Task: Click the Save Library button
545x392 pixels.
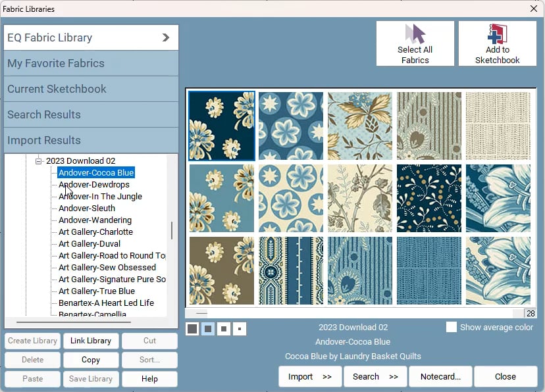Action: (91, 379)
